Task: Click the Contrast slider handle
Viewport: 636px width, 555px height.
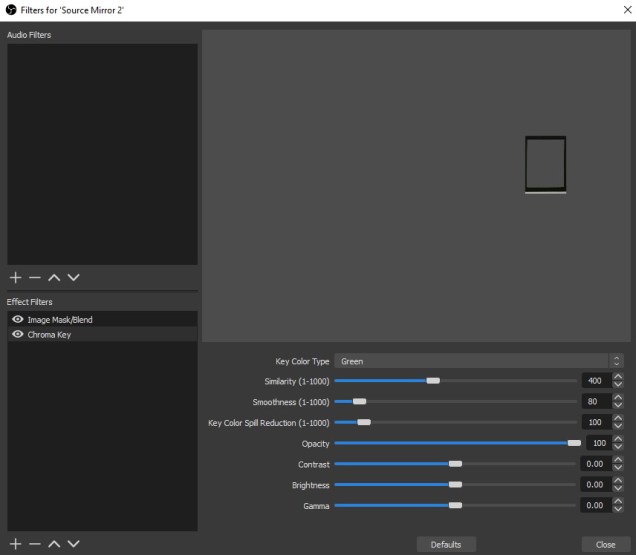Action: pos(455,464)
